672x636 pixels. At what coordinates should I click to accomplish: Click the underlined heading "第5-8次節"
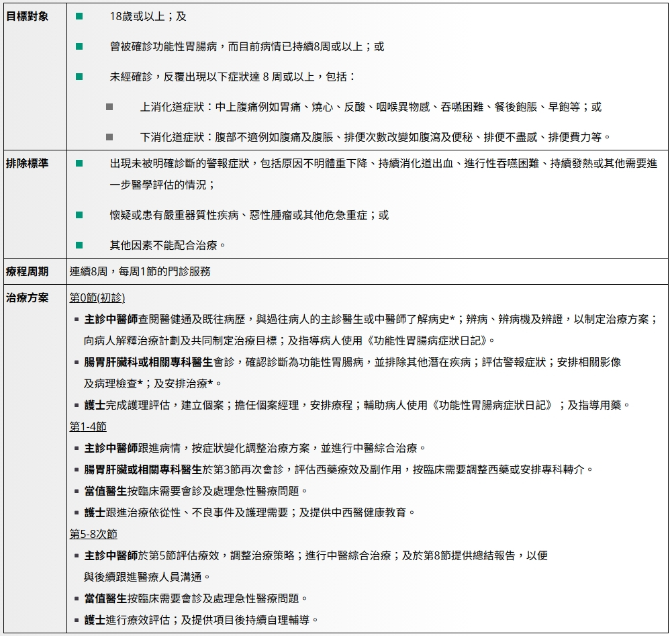point(93,534)
